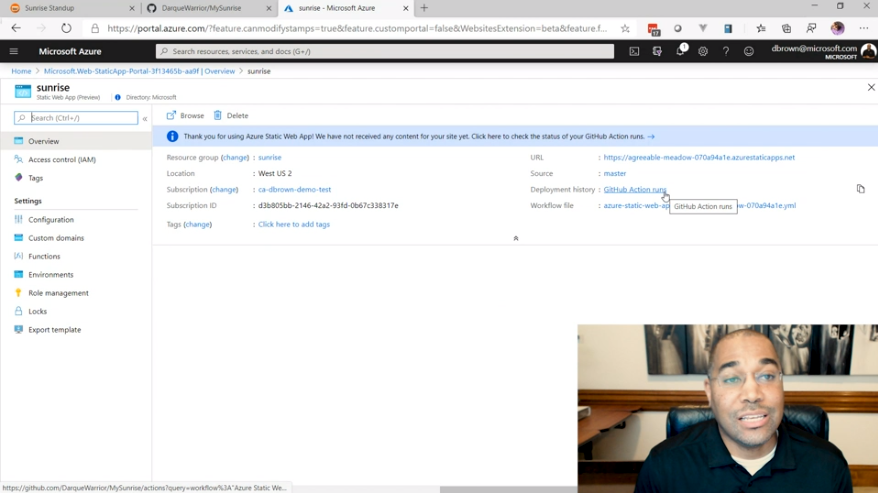Open GitHub Action runs deployment history
This screenshot has height=493, width=878.
tap(634, 189)
